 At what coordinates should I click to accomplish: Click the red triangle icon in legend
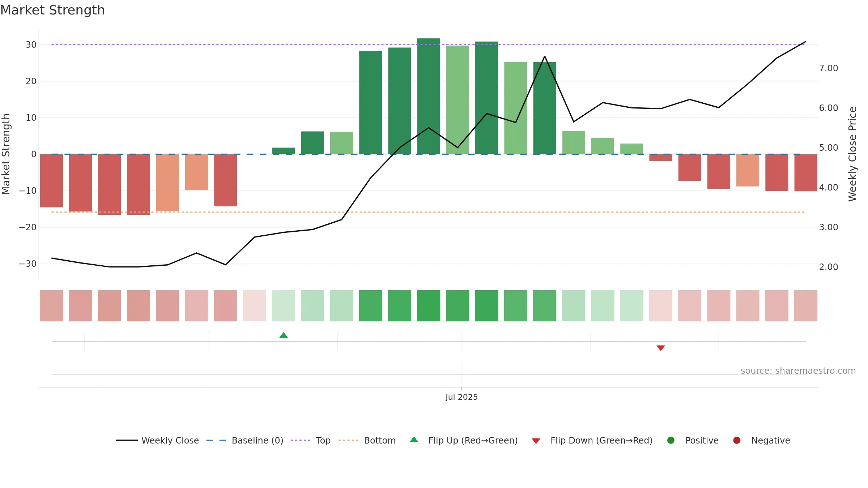click(536, 441)
